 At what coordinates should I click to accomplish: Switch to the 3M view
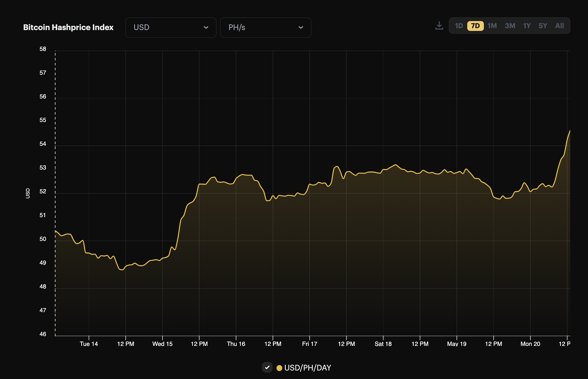coord(510,25)
